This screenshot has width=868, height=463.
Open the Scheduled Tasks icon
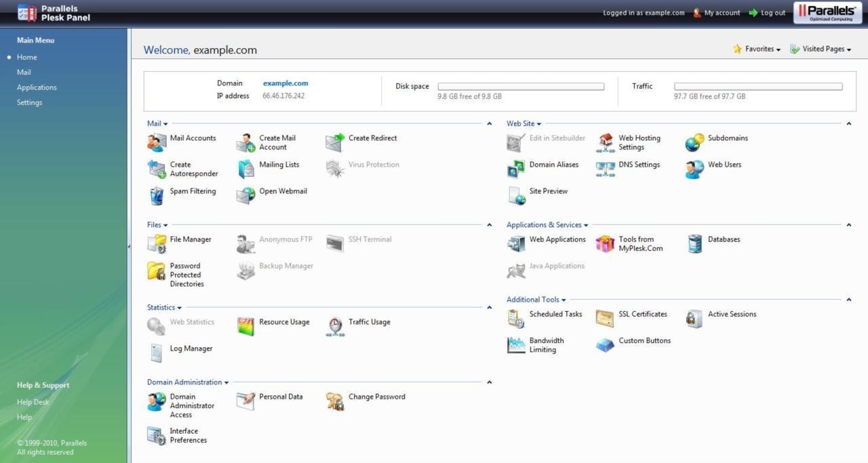coord(516,319)
